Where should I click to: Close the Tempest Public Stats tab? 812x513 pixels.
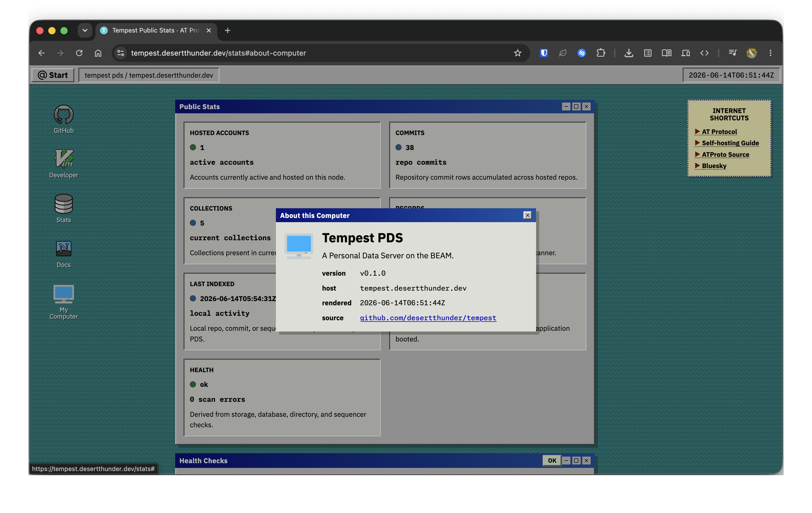pos(209,30)
